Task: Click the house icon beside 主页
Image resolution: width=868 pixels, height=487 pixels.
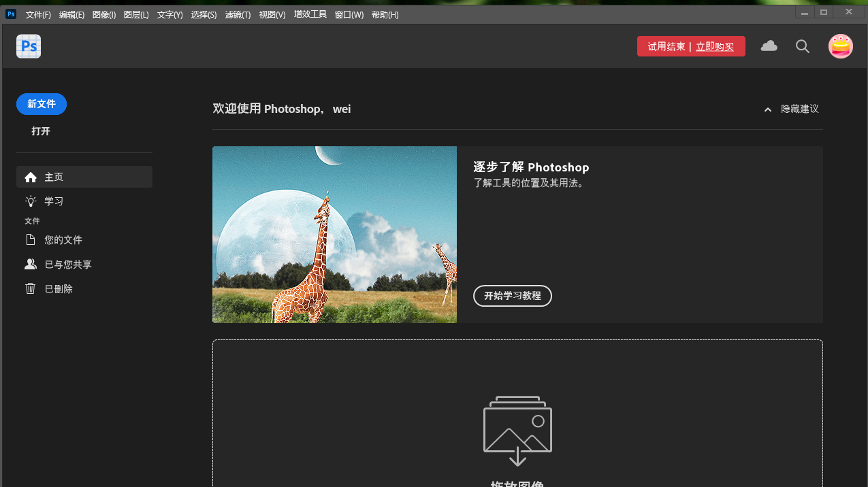Action: [31, 177]
